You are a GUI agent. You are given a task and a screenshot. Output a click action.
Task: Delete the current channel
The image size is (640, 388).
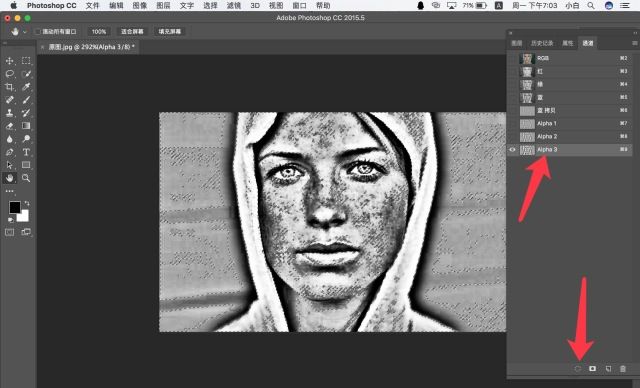pos(623,369)
